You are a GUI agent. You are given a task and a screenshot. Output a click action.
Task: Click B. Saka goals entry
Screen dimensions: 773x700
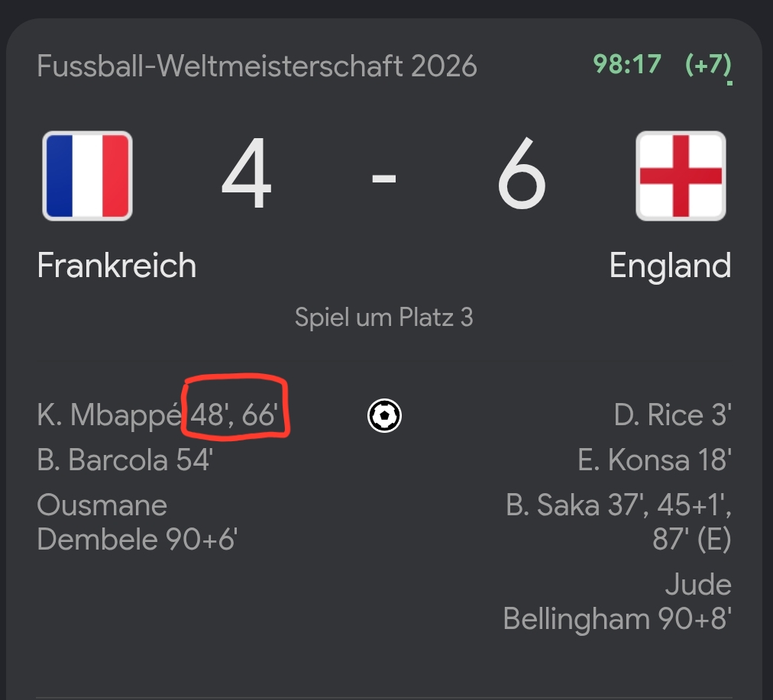tap(619, 522)
